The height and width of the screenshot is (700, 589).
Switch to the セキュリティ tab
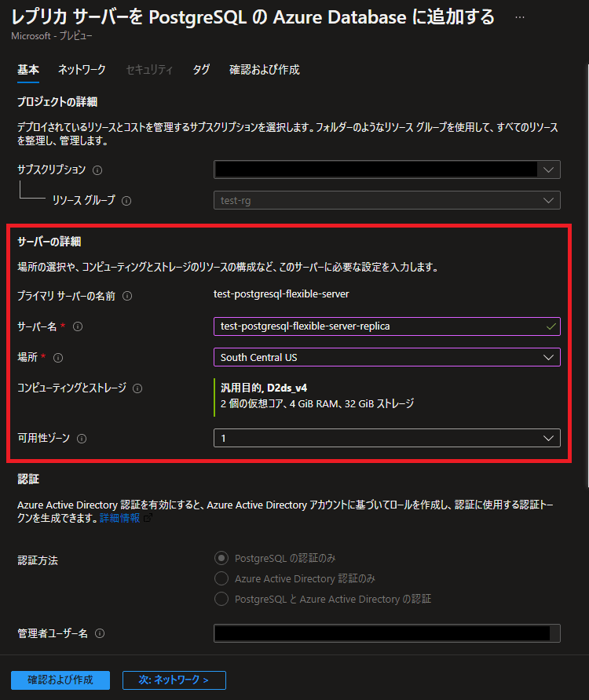click(x=149, y=70)
